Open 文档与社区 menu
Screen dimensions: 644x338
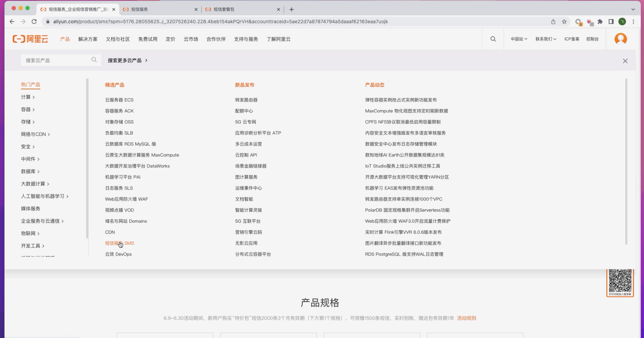pyautogui.click(x=118, y=39)
